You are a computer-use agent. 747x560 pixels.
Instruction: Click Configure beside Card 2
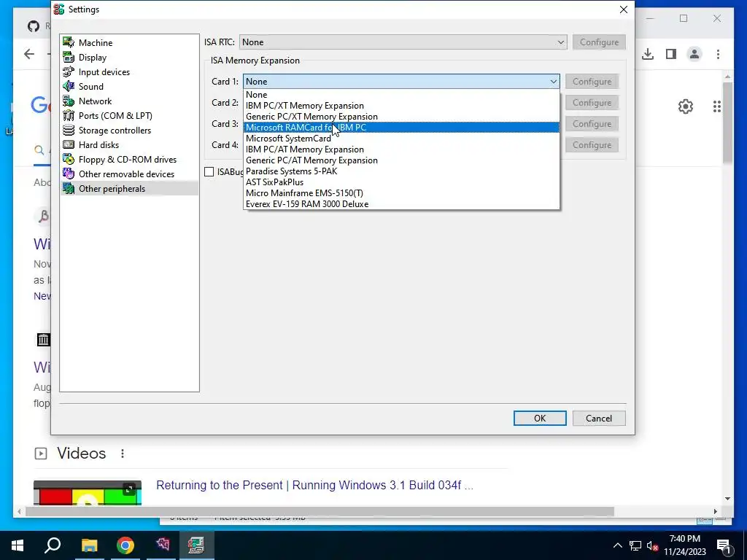(592, 102)
